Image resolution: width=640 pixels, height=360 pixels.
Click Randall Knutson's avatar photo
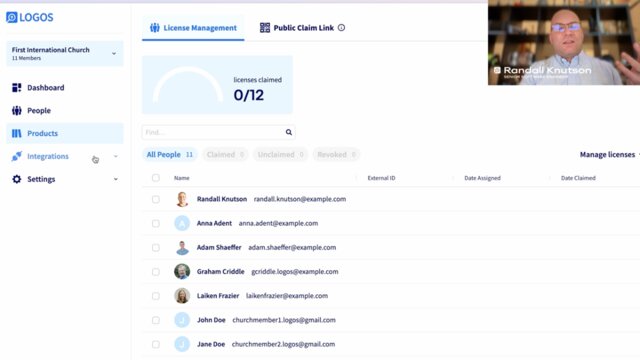pos(182,199)
